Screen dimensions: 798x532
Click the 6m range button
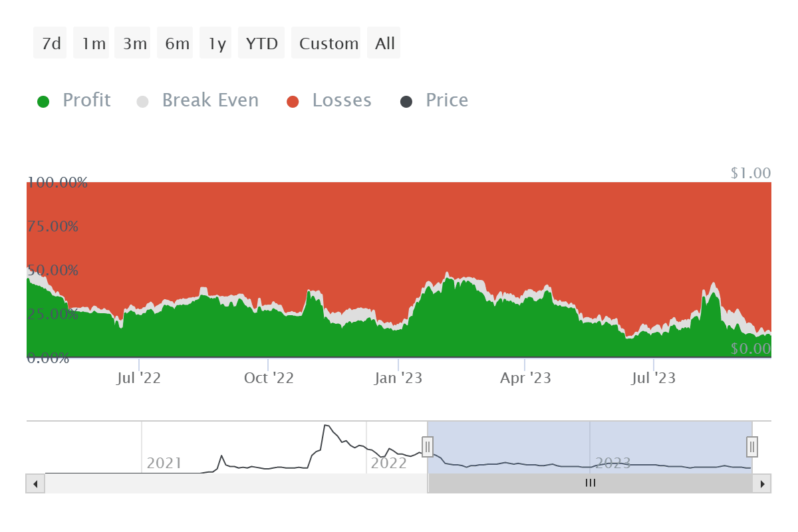(175, 43)
